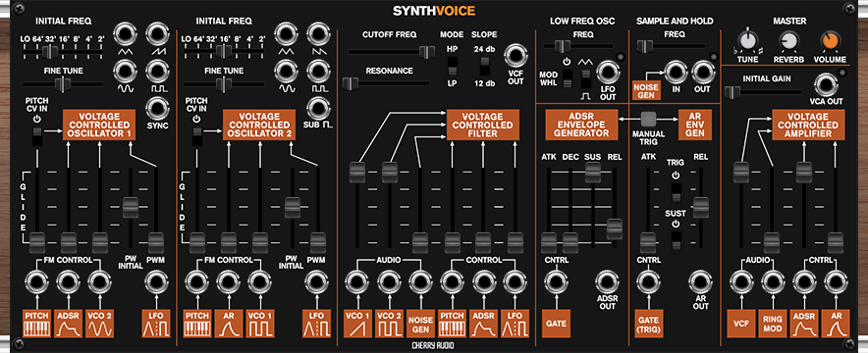Click the VCA OUT jack

pos(826,84)
